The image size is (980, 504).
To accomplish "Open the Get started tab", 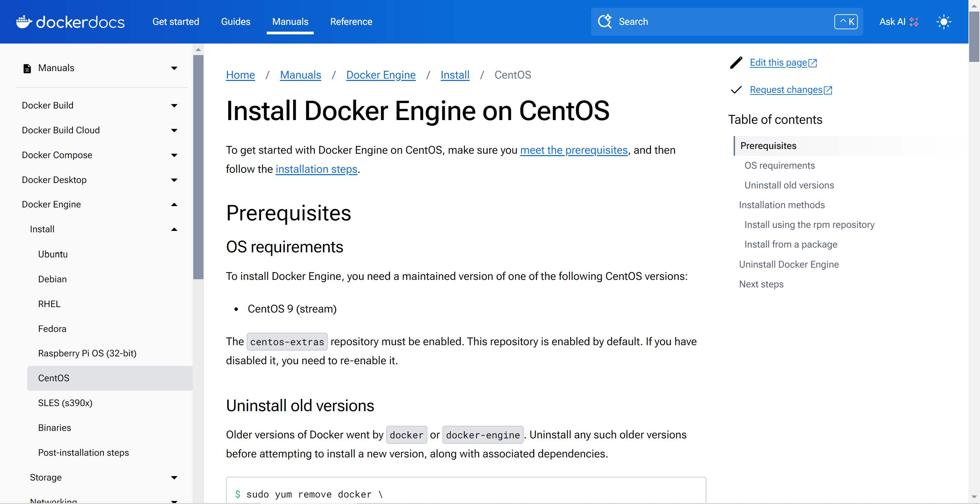I will (176, 22).
